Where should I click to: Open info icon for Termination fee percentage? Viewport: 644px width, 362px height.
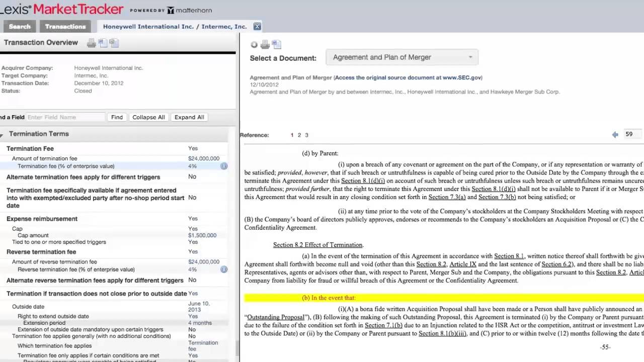point(224,166)
